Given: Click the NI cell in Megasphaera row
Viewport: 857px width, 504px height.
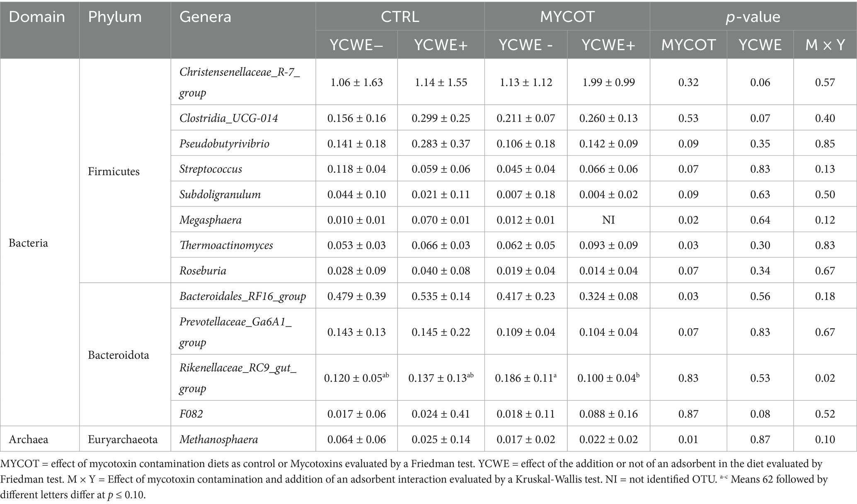Looking at the screenshot, I should coord(608,220).
